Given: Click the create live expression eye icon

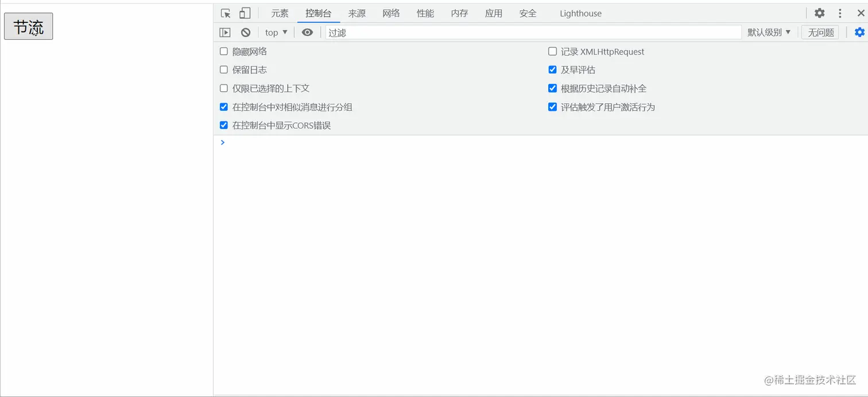Looking at the screenshot, I should [x=307, y=32].
